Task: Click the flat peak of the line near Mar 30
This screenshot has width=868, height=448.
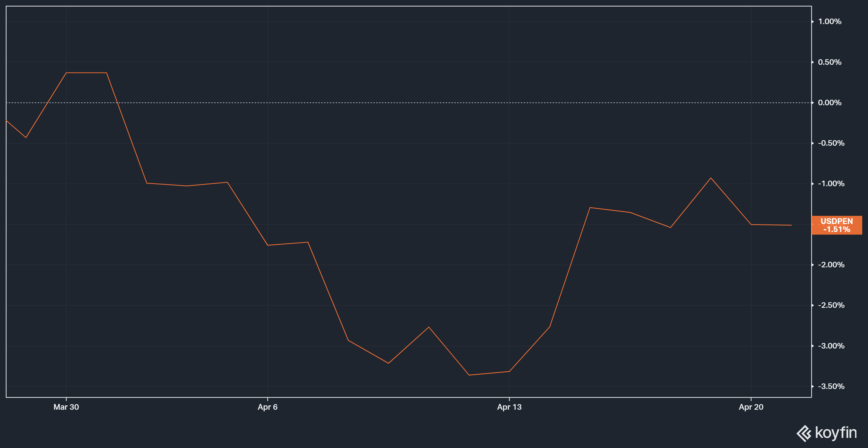Action: [86, 73]
